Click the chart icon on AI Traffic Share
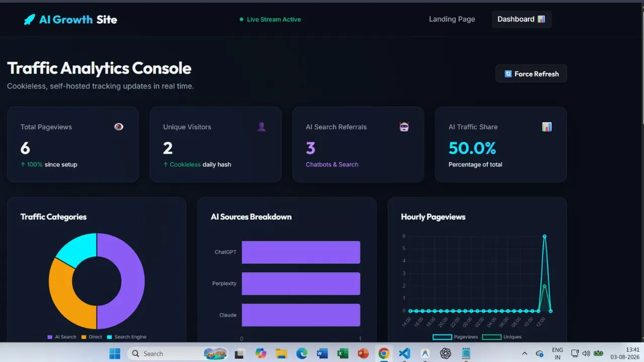The image size is (644, 362). click(x=547, y=127)
